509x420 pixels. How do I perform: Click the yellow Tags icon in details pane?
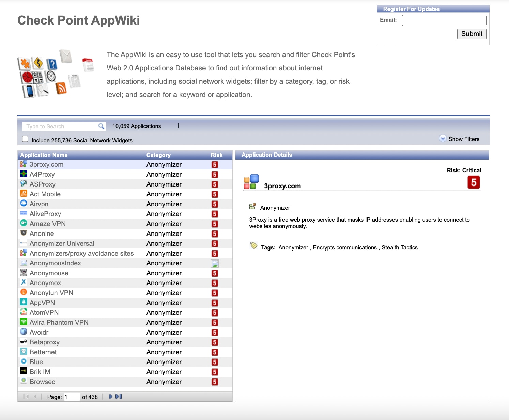point(253,246)
